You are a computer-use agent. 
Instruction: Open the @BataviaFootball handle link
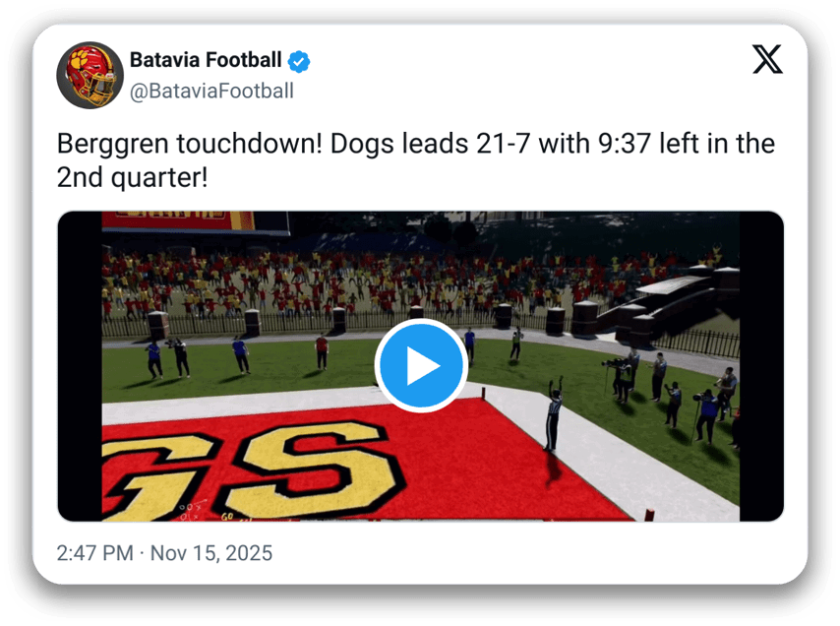pos(211,92)
